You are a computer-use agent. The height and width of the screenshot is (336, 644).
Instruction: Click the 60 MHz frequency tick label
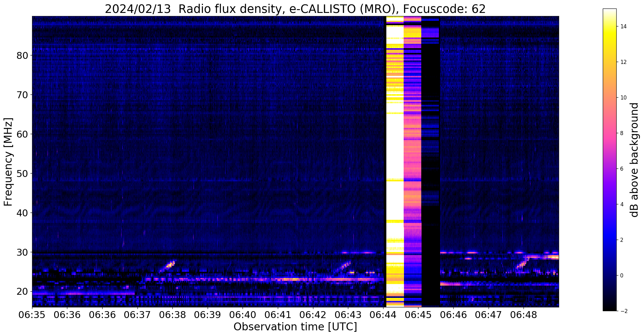(22, 134)
